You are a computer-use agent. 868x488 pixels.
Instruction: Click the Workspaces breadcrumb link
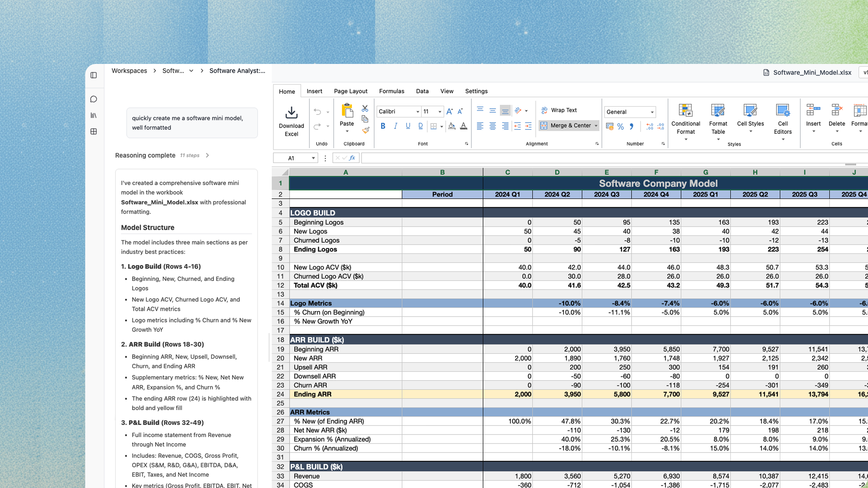(129, 71)
